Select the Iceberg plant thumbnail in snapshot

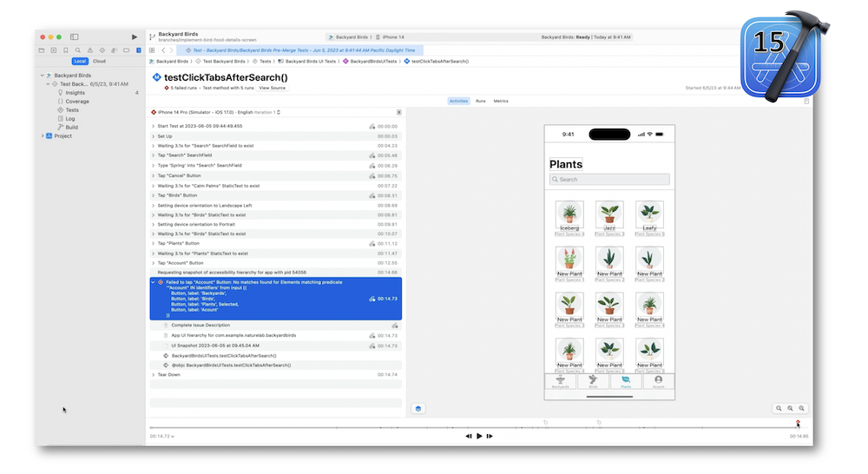pyautogui.click(x=569, y=213)
